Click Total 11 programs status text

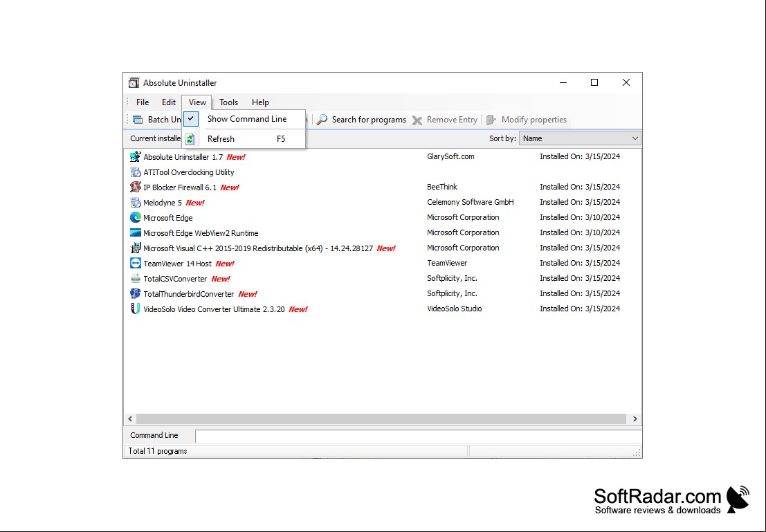[158, 451]
